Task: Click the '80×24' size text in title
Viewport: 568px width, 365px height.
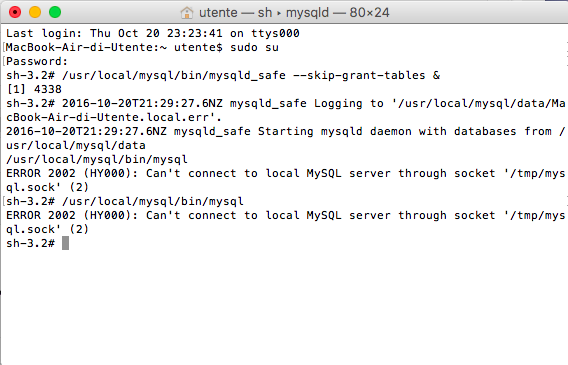Action: [369, 13]
